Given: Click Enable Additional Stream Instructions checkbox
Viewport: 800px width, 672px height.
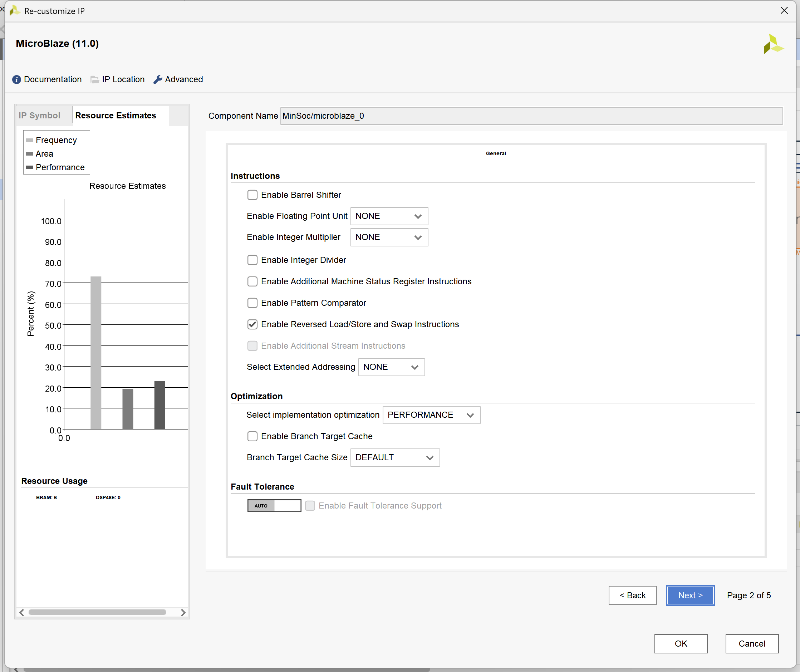Looking at the screenshot, I should (x=252, y=346).
